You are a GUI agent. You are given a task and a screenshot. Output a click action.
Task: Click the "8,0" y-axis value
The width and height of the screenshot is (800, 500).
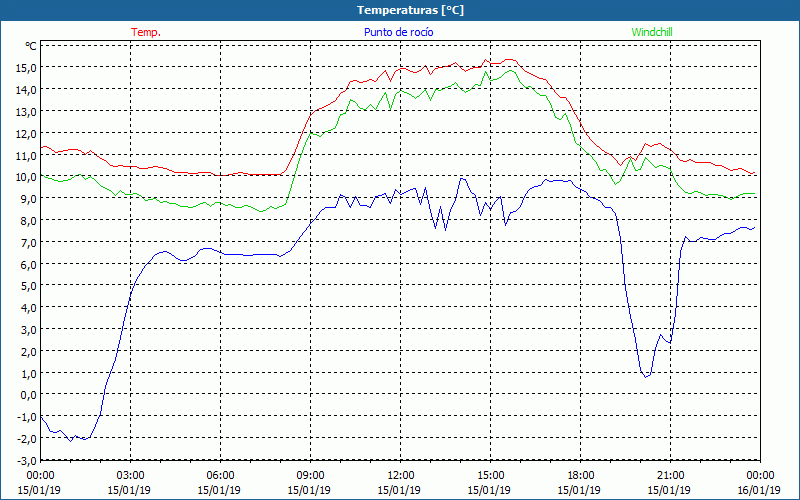point(29,221)
